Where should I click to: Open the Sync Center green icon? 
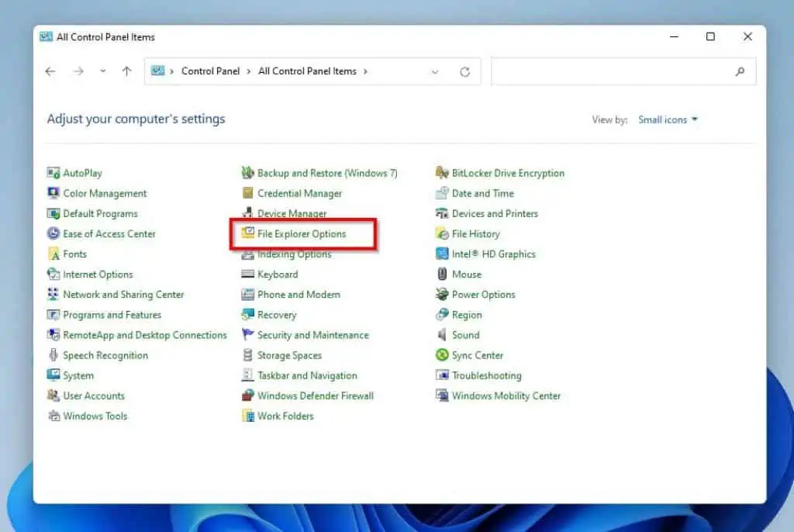click(x=442, y=356)
